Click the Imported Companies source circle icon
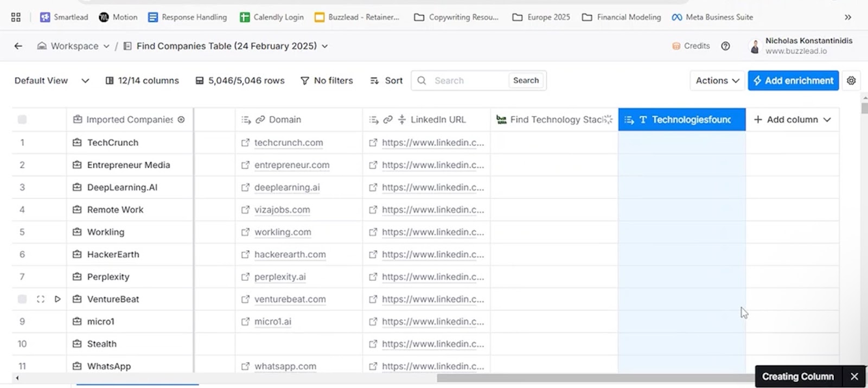868x388 pixels. tap(181, 119)
